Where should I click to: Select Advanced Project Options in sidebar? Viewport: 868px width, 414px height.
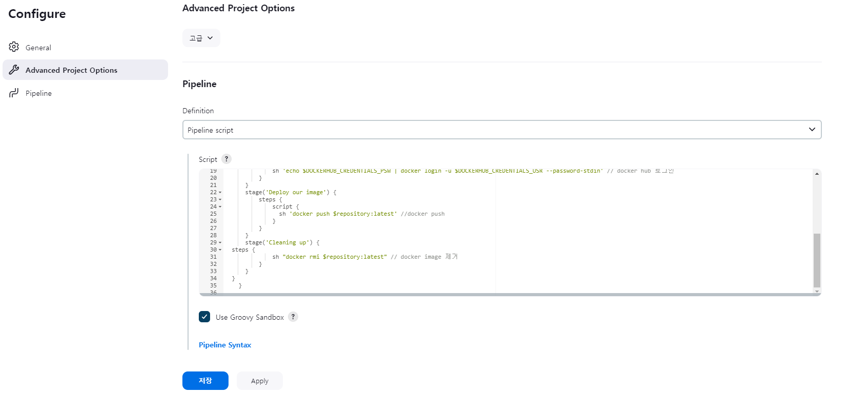tap(85, 70)
